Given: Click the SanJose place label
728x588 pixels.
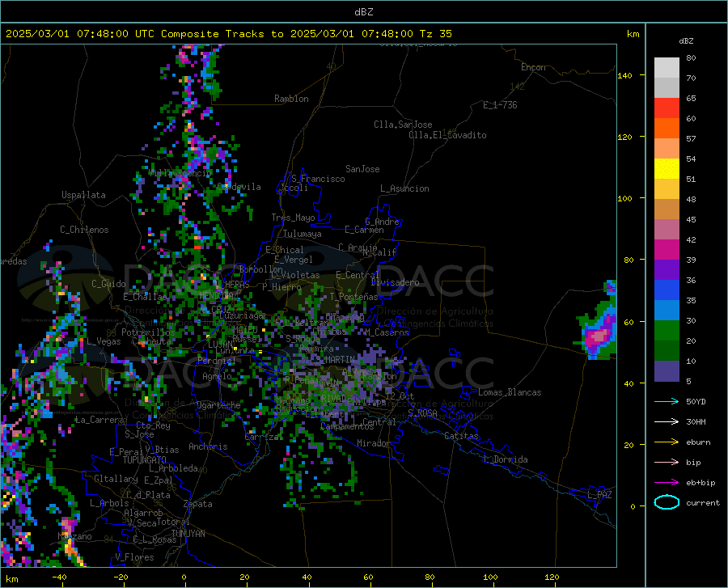Looking at the screenshot, I should tap(362, 169).
